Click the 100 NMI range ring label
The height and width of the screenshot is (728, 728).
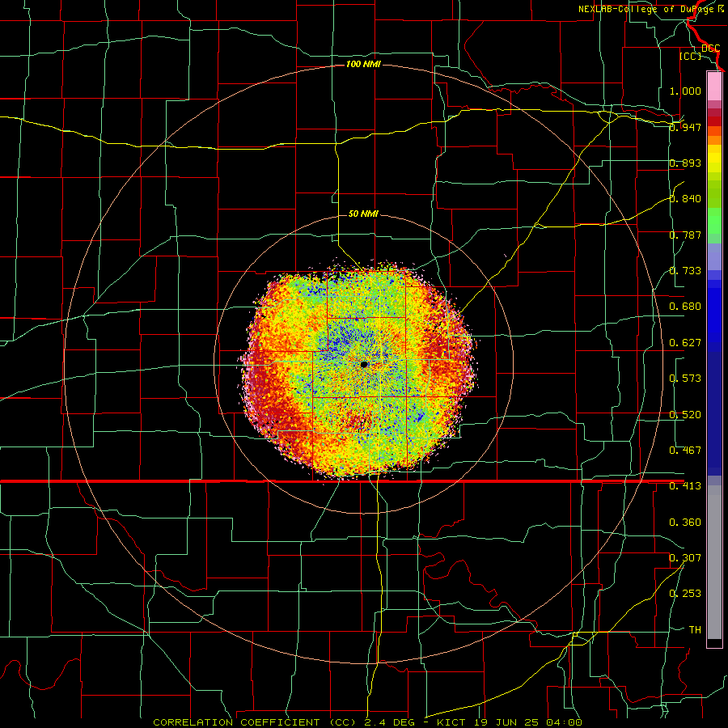click(x=363, y=64)
